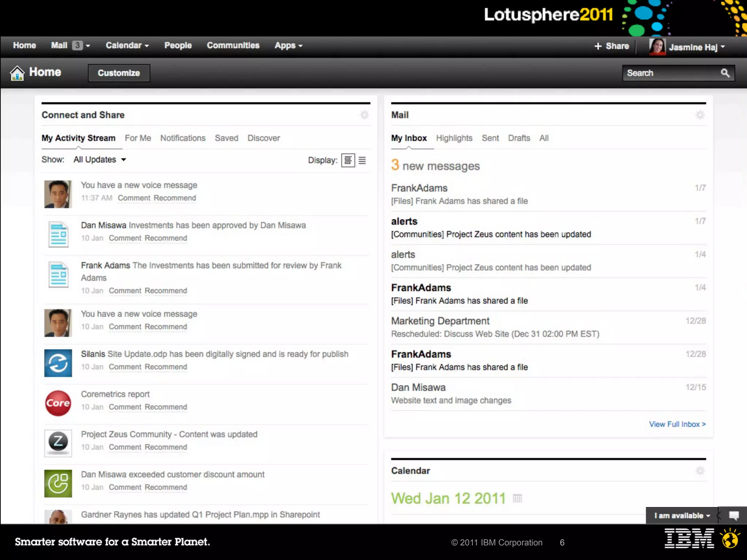Click the search magnifier icon
This screenshot has height=560, width=747.
coord(725,73)
